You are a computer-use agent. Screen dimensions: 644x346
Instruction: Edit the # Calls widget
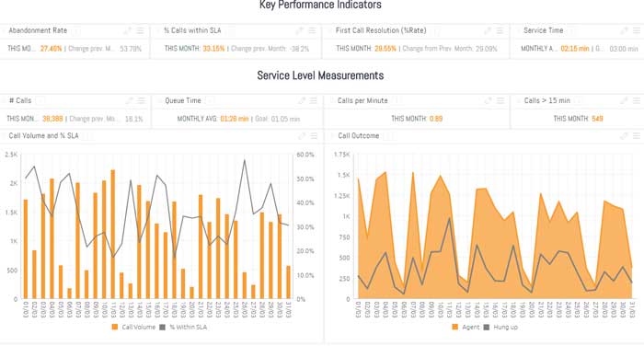(130, 100)
